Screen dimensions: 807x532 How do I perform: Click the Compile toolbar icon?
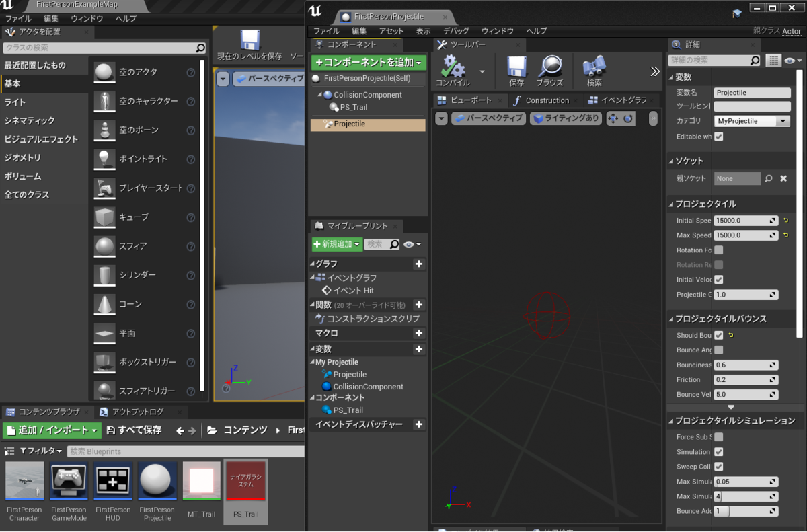point(453,67)
